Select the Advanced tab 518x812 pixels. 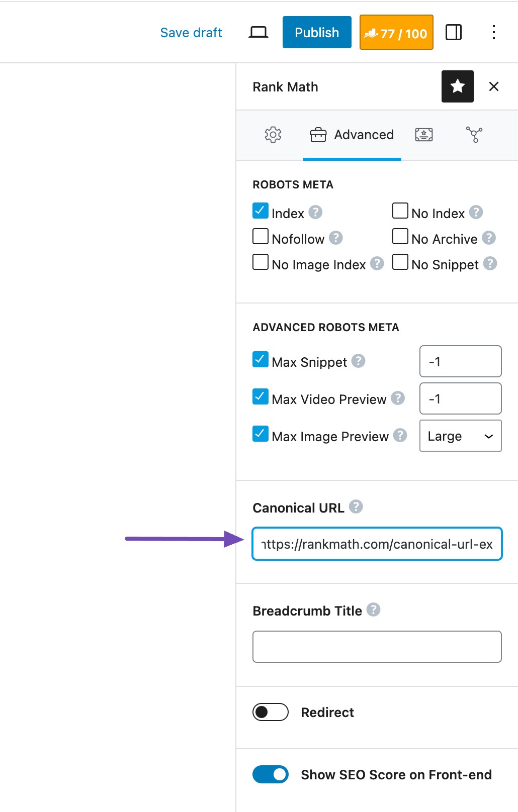click(352, 135)
